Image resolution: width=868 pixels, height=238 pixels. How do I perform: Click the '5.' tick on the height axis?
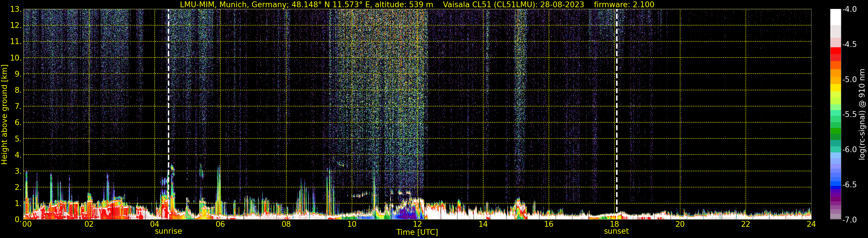click(18, 139)
